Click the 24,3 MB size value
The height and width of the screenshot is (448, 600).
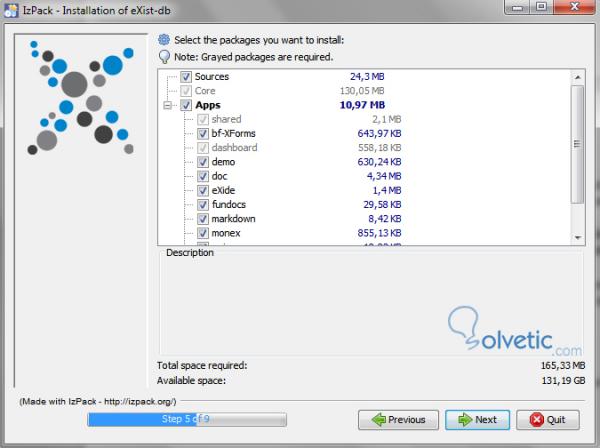(x=367, y=77)
